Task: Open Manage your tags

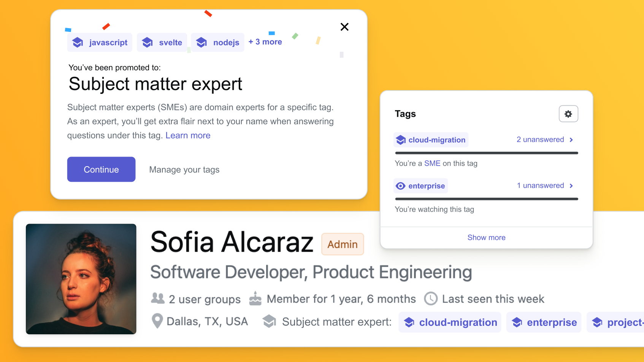Action: coord(184,170)
